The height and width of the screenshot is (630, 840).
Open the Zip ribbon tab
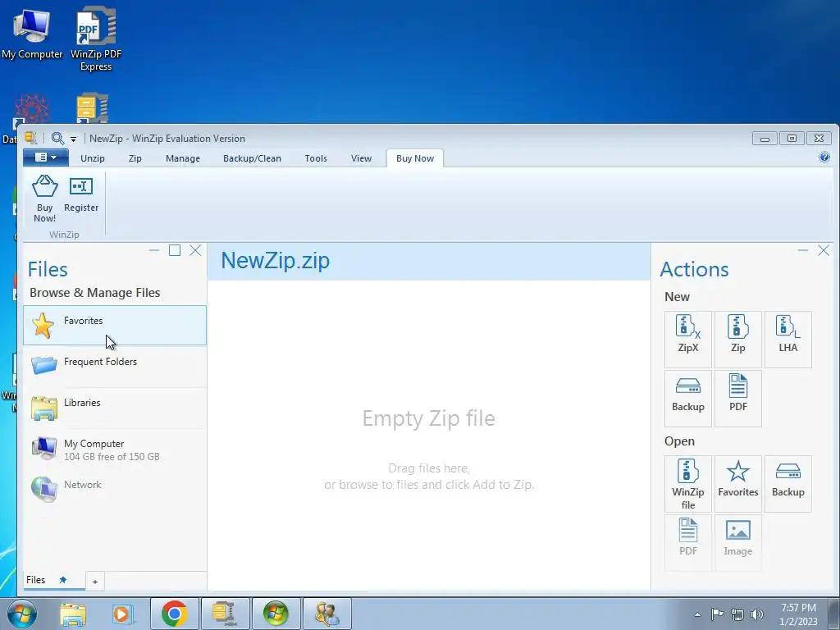[135, 158]
